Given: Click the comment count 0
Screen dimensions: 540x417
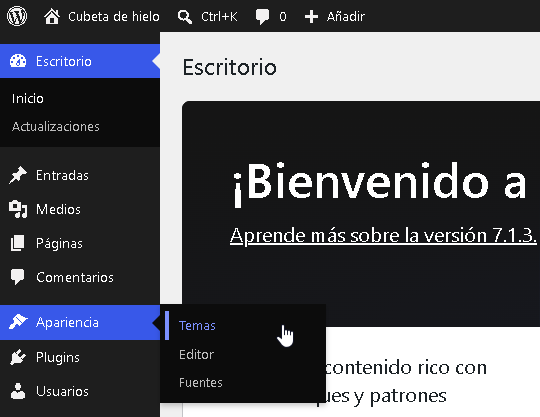Looking at the screenshot, I should [x=283, y=17].
